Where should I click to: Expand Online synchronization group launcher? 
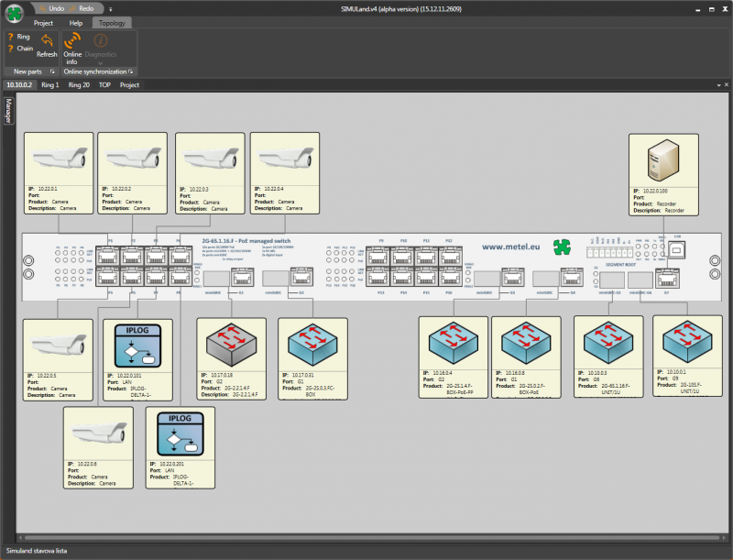click(131, 71)
